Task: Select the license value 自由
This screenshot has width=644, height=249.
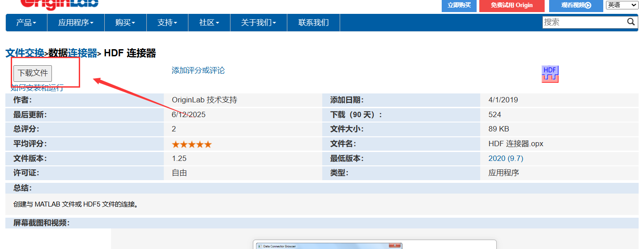Action: (179, 173)
